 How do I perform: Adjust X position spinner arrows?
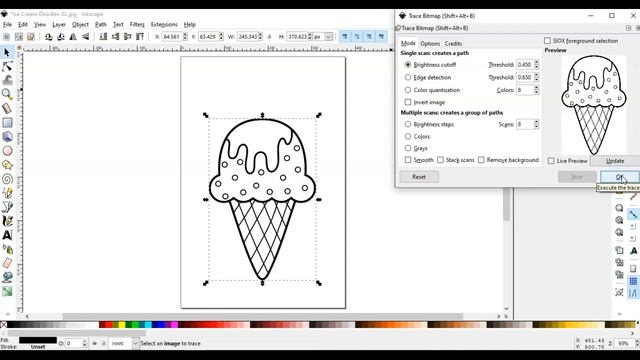[x=185, y=37]
